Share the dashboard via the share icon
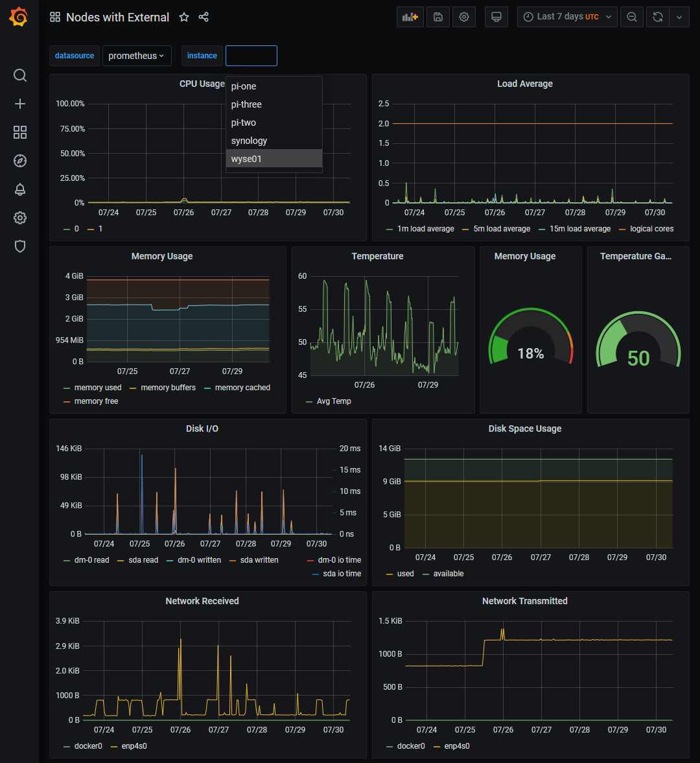Screen dimensions: 700x763 204,18
